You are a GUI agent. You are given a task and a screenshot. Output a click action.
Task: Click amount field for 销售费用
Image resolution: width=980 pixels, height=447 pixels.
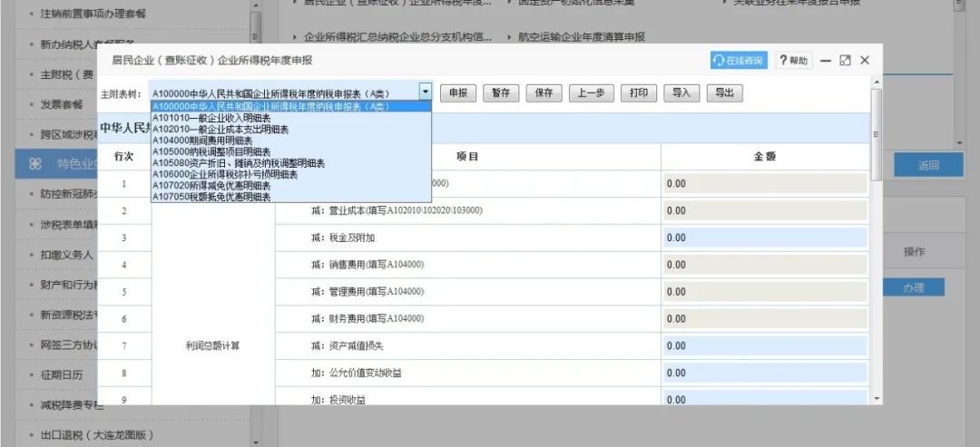pos(765,265)
